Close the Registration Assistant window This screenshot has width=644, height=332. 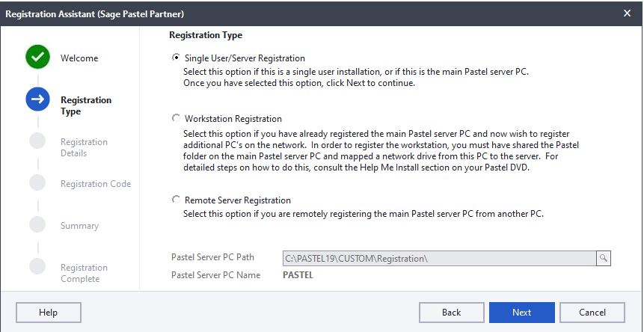(x=627, y=13)
